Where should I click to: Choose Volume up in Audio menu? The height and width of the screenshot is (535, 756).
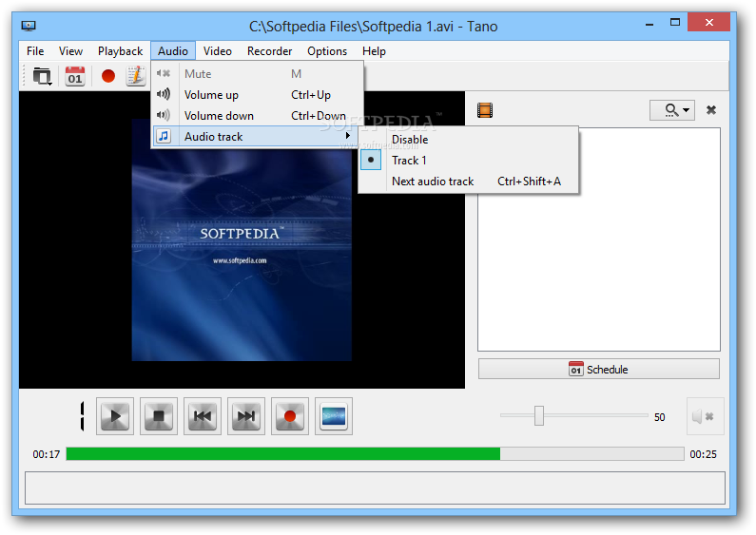coord(258,95)
